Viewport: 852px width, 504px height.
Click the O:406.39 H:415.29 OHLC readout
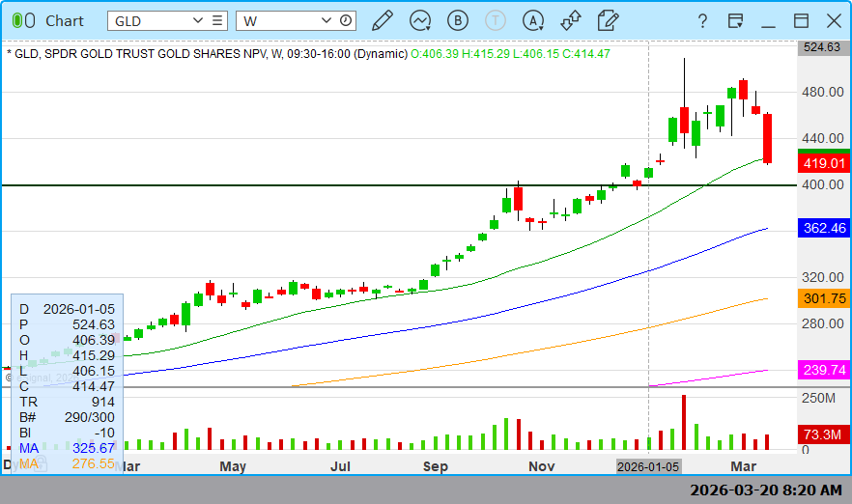click(x=510, y=54)
